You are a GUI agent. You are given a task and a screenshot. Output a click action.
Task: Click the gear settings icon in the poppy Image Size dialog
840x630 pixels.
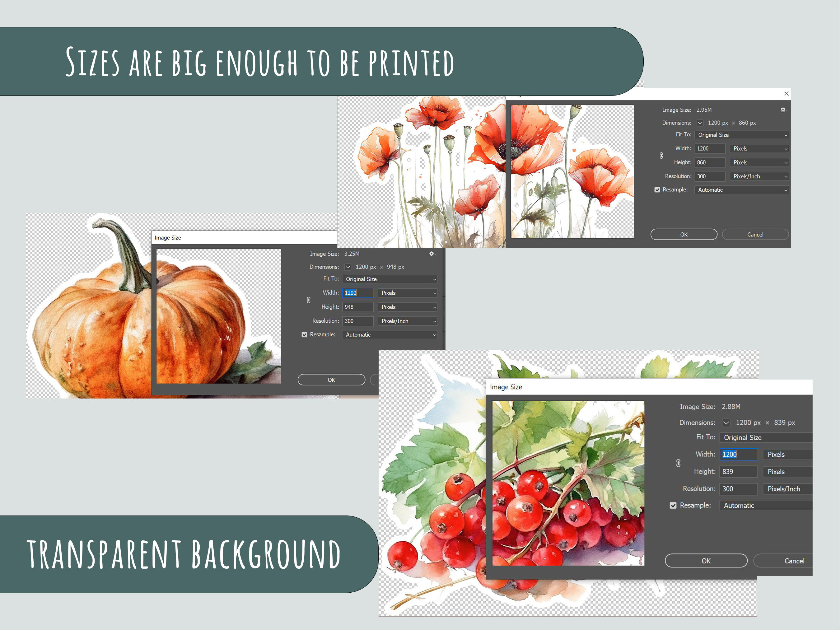783,110
